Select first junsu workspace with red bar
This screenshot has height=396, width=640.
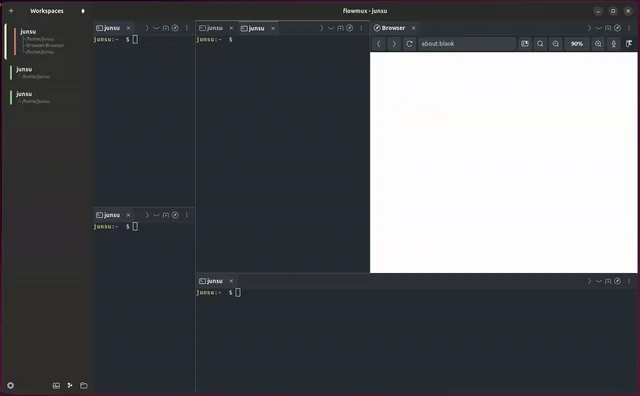pos(49,41)
